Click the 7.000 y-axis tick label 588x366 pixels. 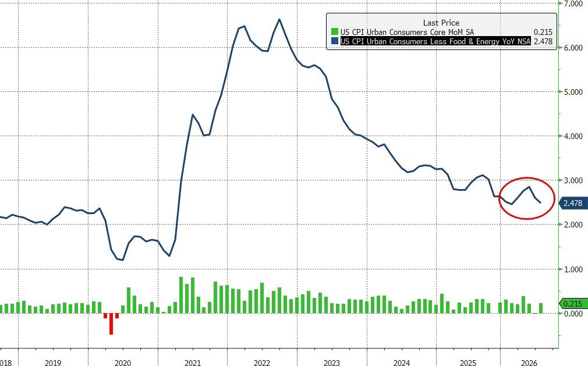(x=573, y=3)
